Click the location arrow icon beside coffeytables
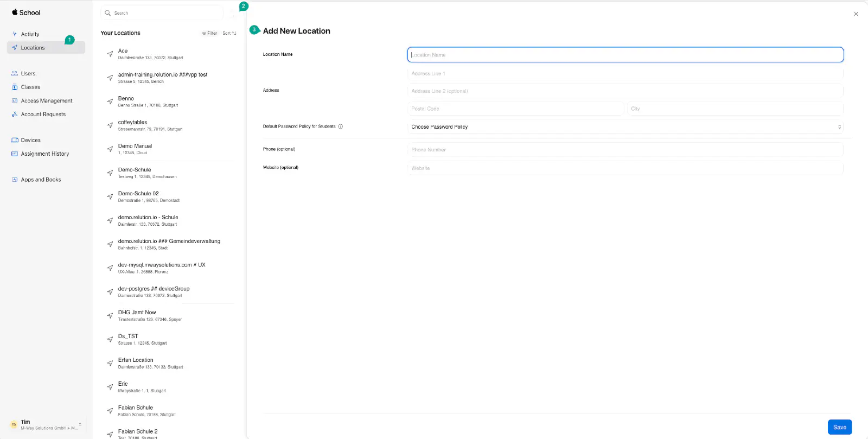The height and width of the screenshot is (439, 868). pyautogui.click(x=110, y=125)
